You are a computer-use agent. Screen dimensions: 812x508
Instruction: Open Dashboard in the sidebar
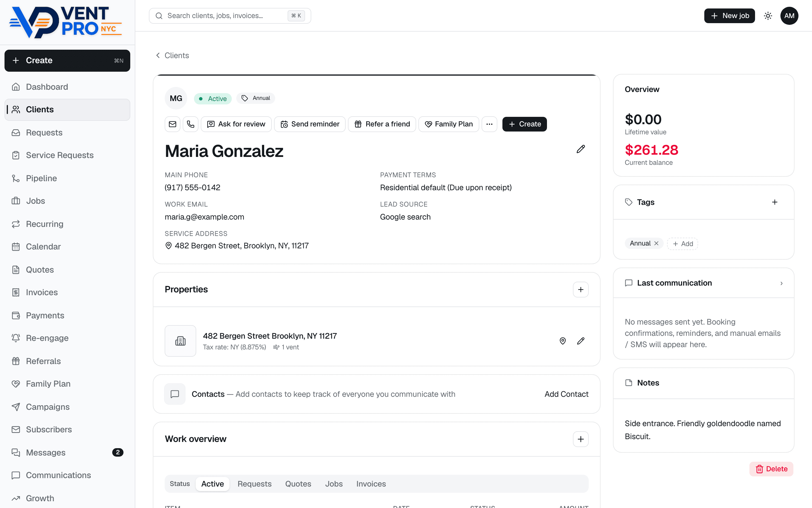67,87
